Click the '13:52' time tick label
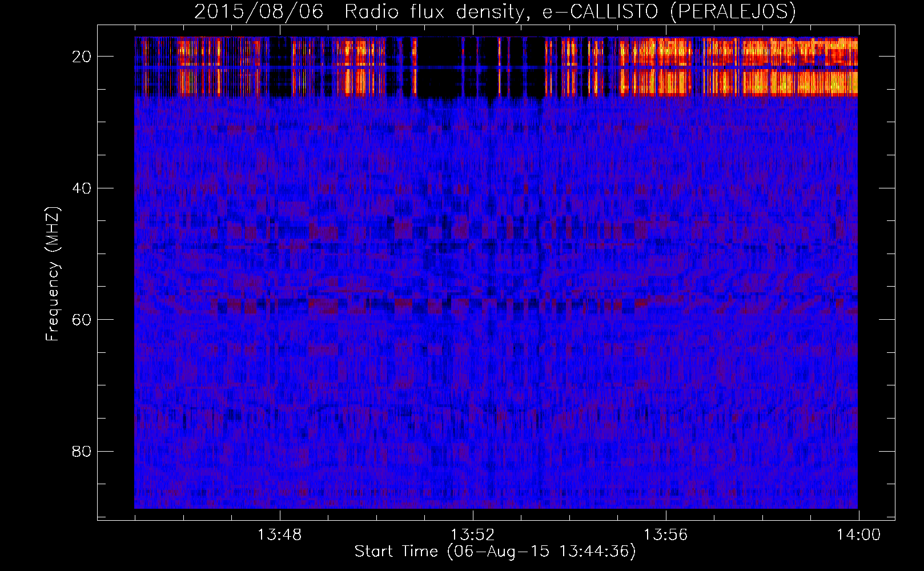 [472, 535]
